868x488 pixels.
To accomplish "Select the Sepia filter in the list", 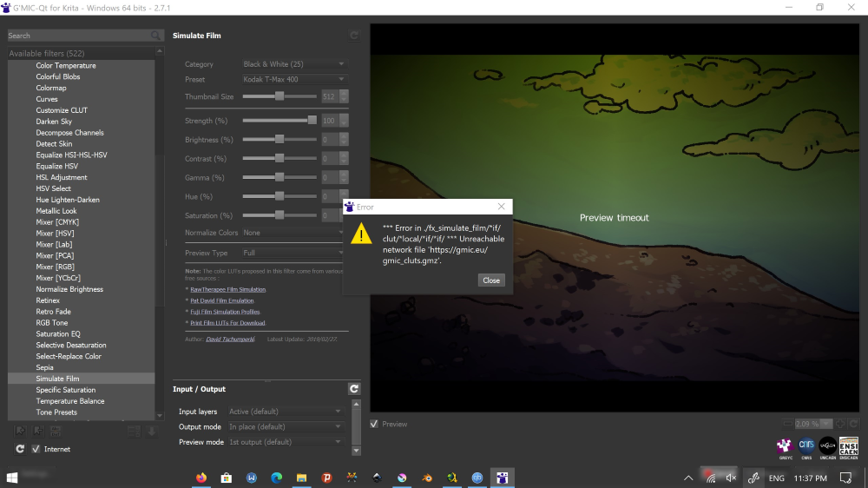I will 45,367.
